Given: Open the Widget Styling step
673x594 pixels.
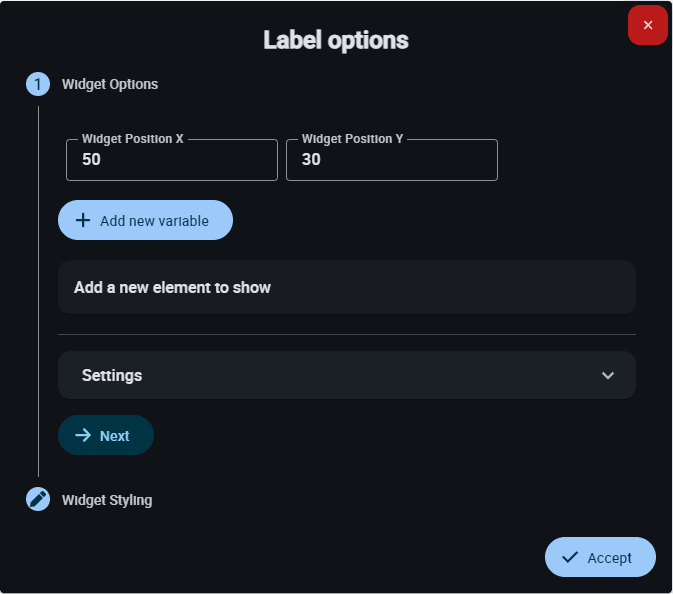Looking at the screenshot, I should pyautogui.click(x=107, y=499).
